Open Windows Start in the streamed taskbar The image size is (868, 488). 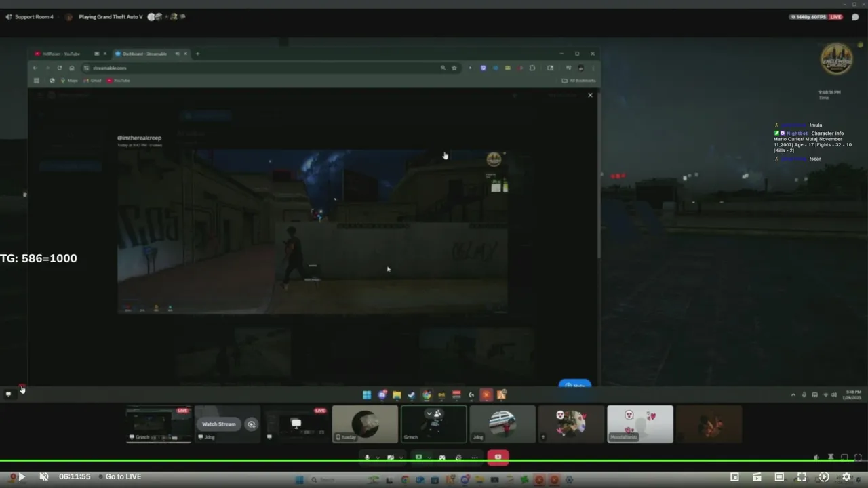click(367, 395)
